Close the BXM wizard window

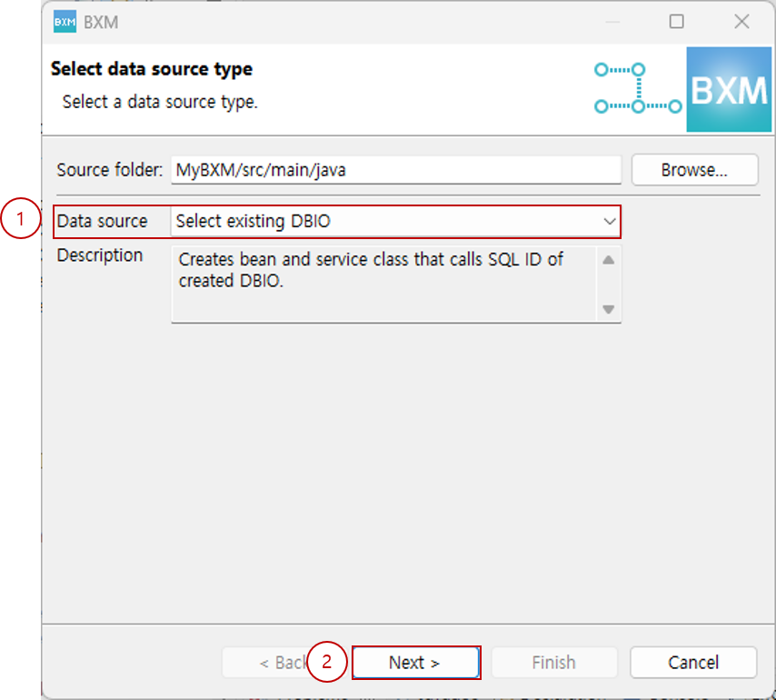(741, 21)
